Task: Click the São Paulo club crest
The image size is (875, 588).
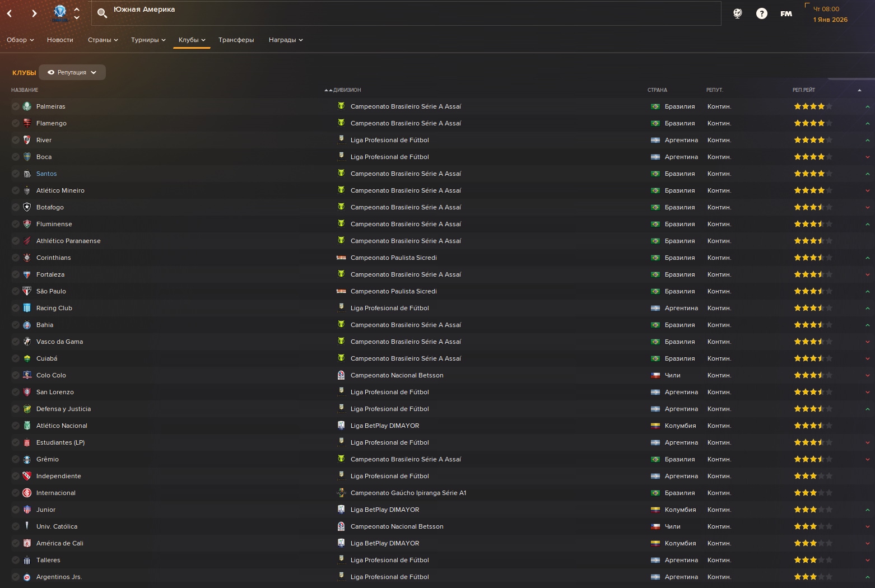Action: [x=27, y=291]
